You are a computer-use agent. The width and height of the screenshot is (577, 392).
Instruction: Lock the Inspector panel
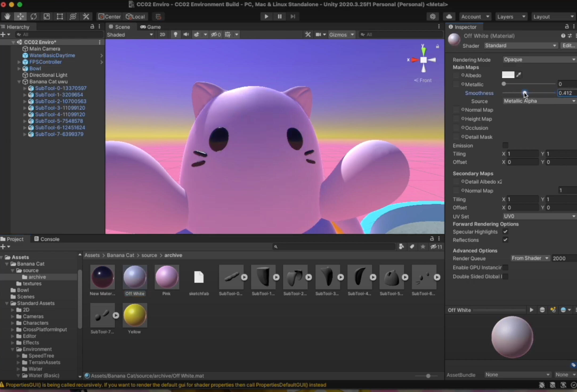[x=567, y=27]
